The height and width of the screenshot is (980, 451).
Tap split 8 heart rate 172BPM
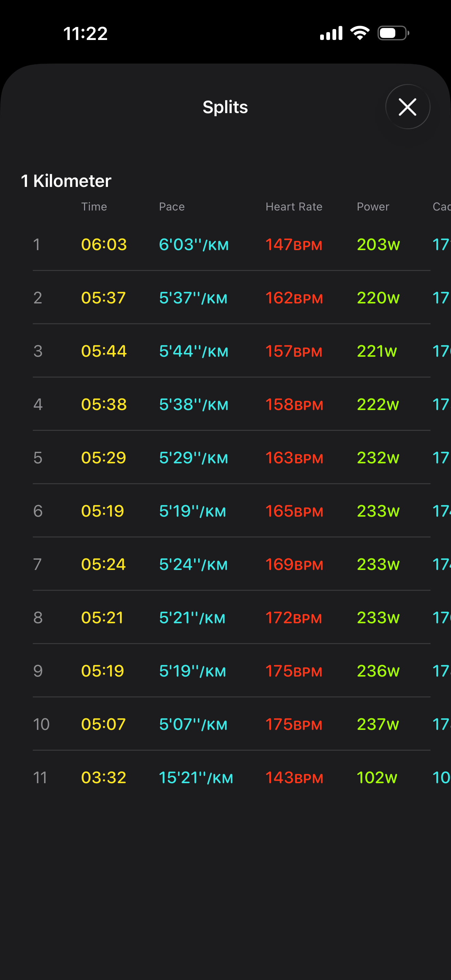293,617
